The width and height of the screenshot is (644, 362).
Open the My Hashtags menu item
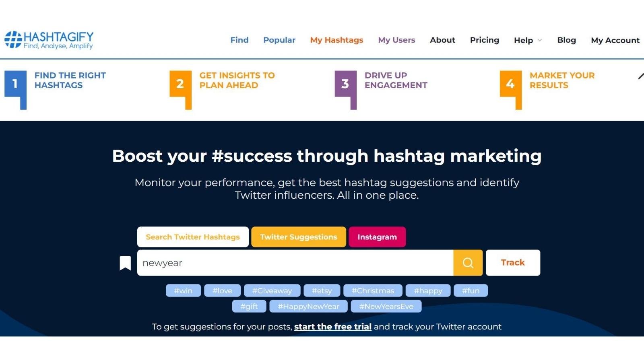pyautogui.click(x=336, y=40)
